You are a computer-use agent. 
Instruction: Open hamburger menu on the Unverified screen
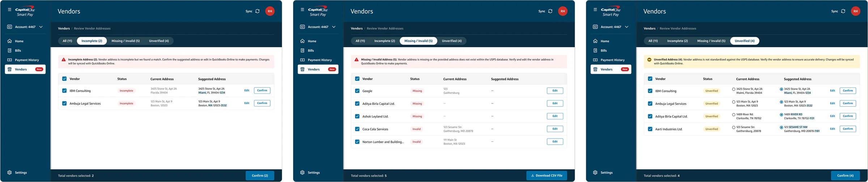pyautogui.click(x=595, y=10)
